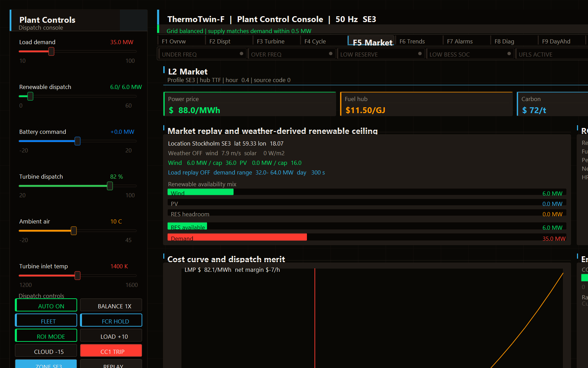Image resolution: width=588 pixels, height=368 pixels.
Task: Click the REPLAY button
Action: pyautogui.click(x=111, y=364)
